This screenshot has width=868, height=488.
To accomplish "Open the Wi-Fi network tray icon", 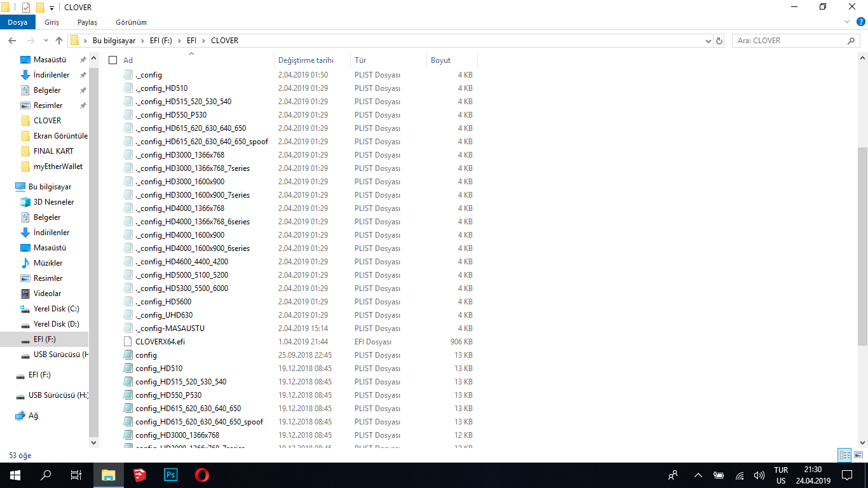I will pyautogui.click(x=740, y=475).
